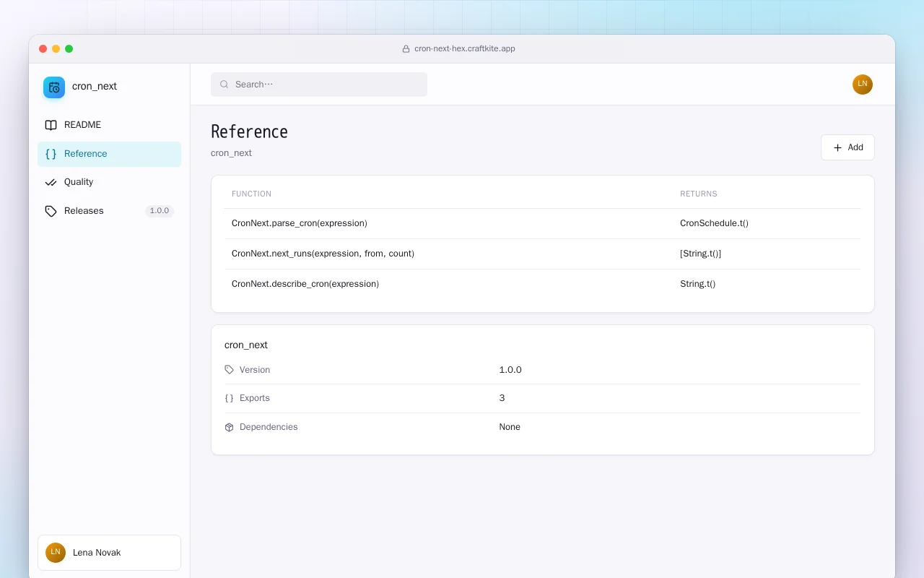The height and width of the screenshot is (578, 924).
Task: Select CronNext.parse_cron(expression) row
Action: coord(543,223)
